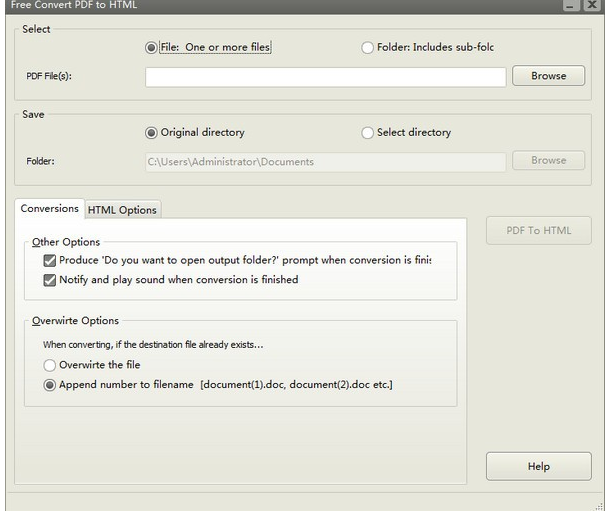Minimize the Free Convert PDF to HTML window
This screenshot has width=609, height=511.
point(569,6)
